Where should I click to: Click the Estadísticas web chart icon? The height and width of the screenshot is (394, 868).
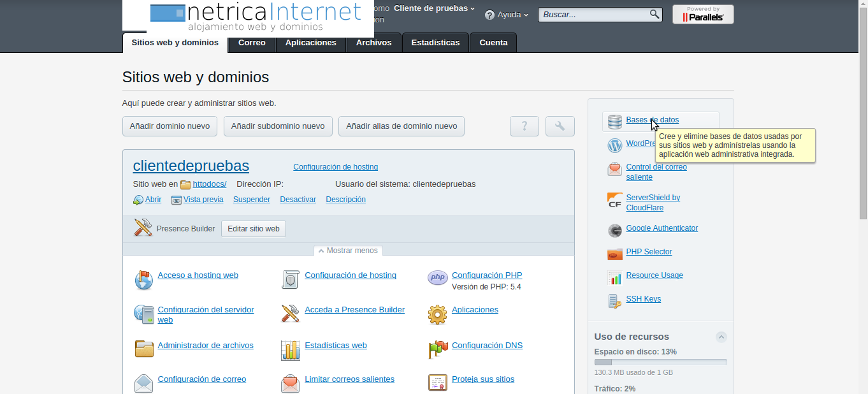tap(290, 349)
